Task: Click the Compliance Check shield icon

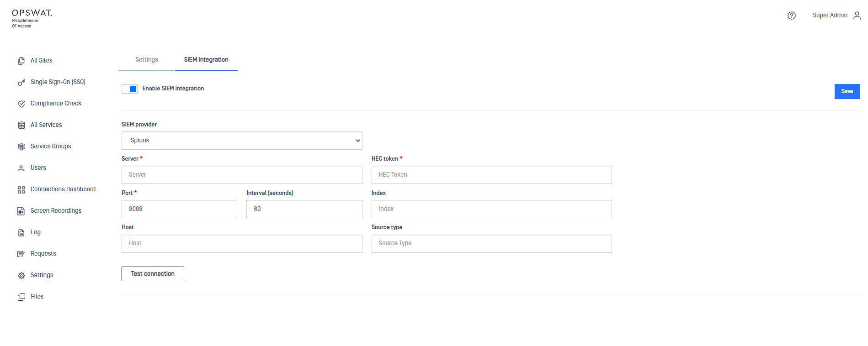Action: tap(21, 104)
